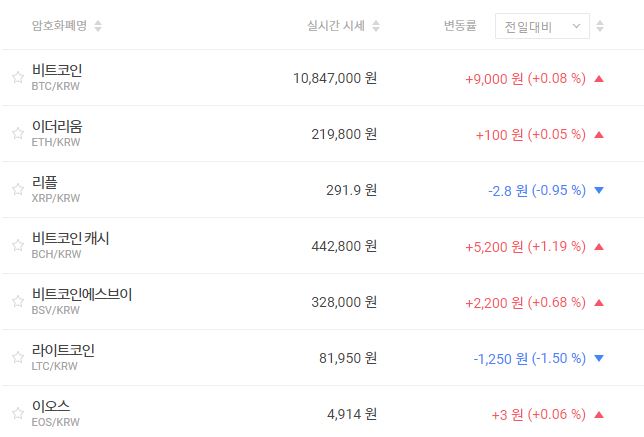The image size is (644, 437).
Task: Mark 라이트코인 as favorite star
Action: point(17,357)
